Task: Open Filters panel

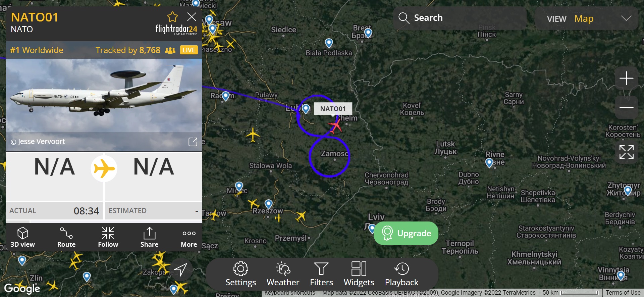Action: point(321,274)
